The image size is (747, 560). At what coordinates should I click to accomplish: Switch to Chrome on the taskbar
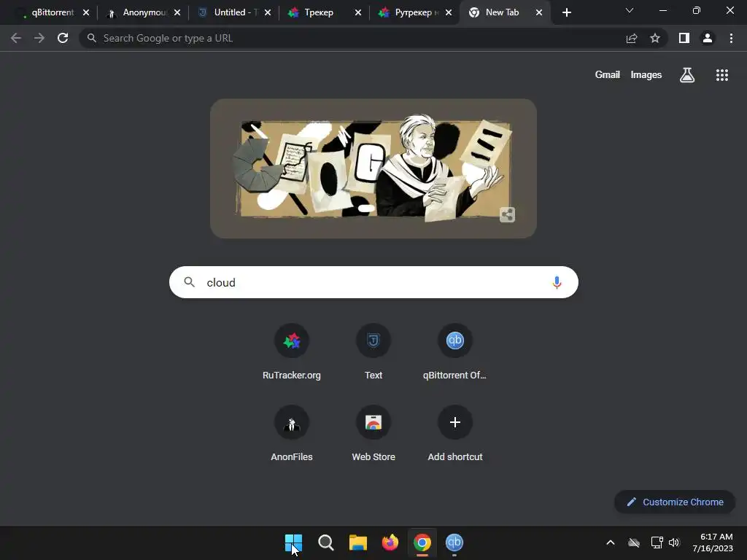pyautogui.click(x=422, y=542)
